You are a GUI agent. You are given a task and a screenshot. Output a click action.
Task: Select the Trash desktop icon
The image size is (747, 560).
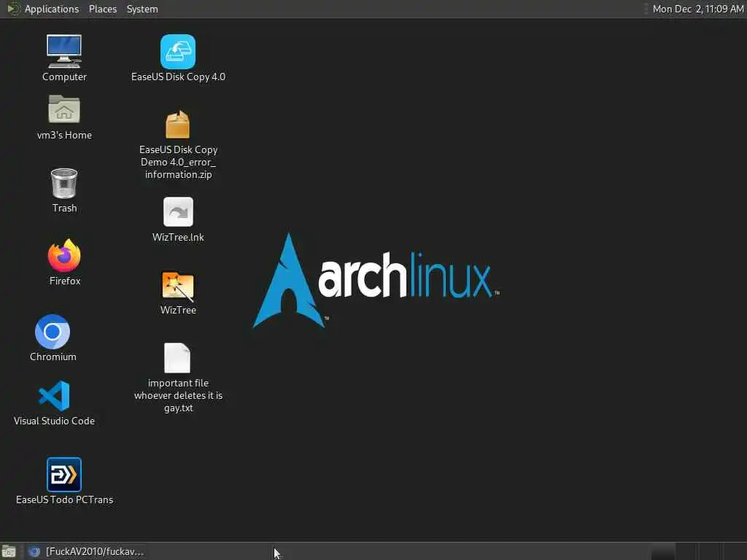tap(64, 183)
